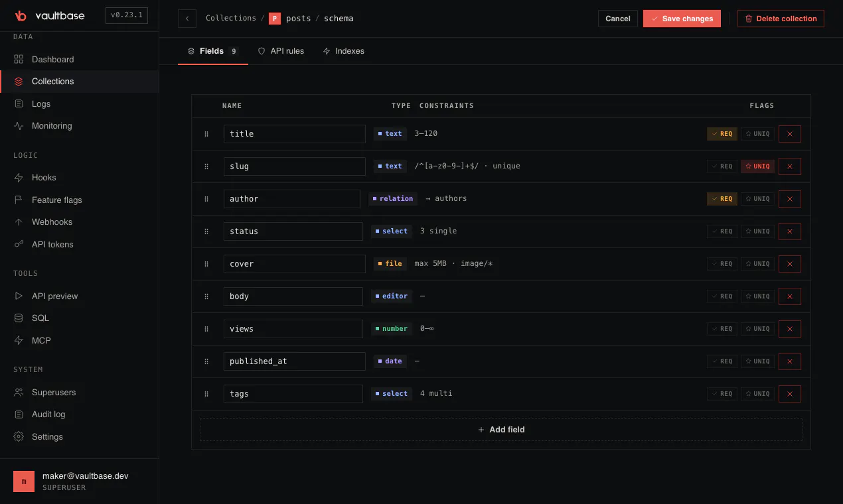
Task: Click the back arrow next to Collections breadcrumb
Action: pos(187,19)
